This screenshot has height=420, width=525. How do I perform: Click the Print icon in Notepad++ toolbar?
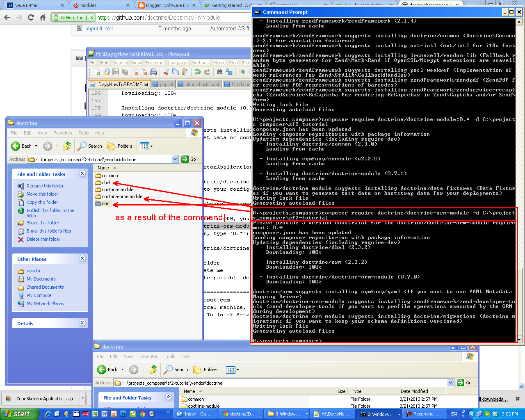click(x=153, y=72)
